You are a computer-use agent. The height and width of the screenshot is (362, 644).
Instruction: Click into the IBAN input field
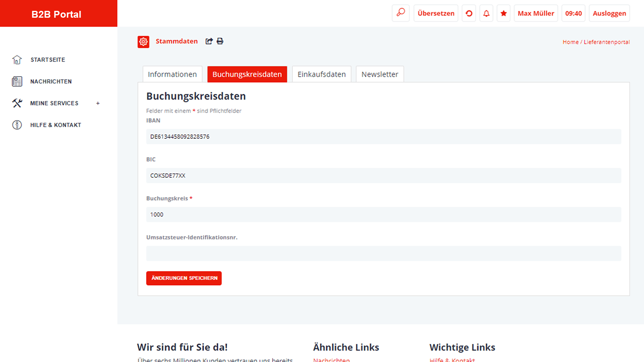(x=383, y=137)
